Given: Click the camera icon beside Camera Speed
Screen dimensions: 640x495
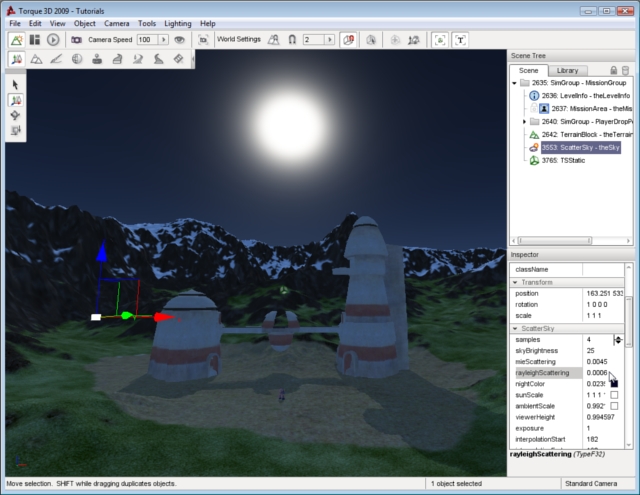Looking at the screenshot, I should tap(76, 39).
